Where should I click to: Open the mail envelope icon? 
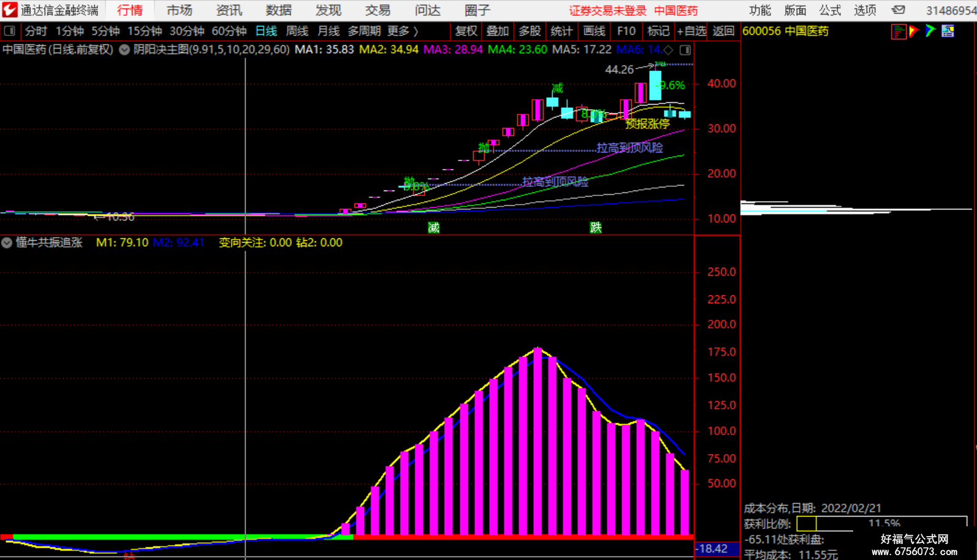pos(899,10)
